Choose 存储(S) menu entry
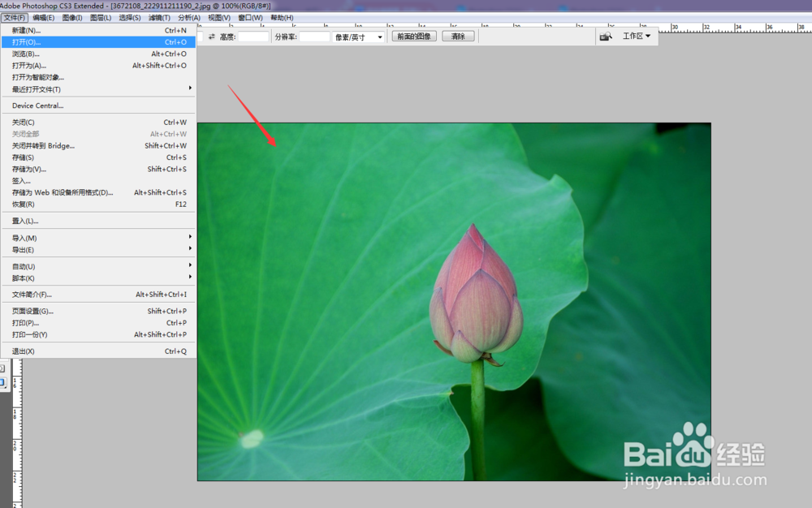The height and width of the screenshot is (508, 812). [x=98, y=157]
